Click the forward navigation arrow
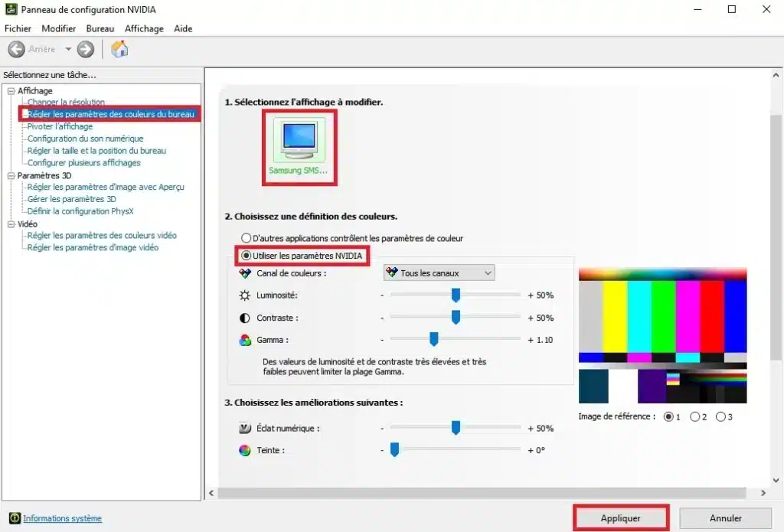The width and height of the screenshot is (784, 532). pyautogui.click(x=85, y=48)
